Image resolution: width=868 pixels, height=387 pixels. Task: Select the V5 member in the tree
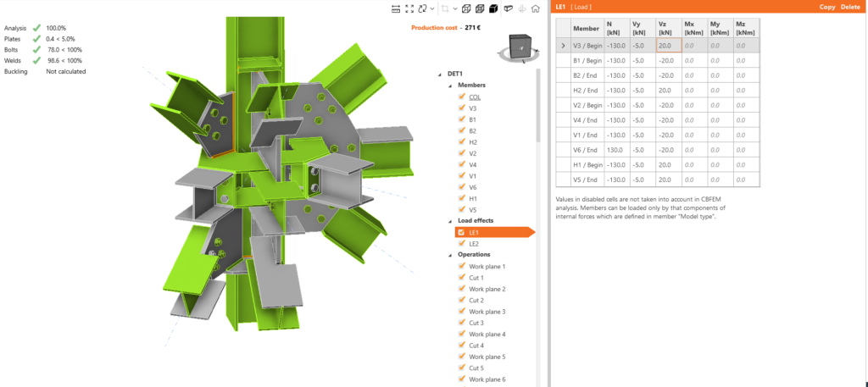click(473, 209)
